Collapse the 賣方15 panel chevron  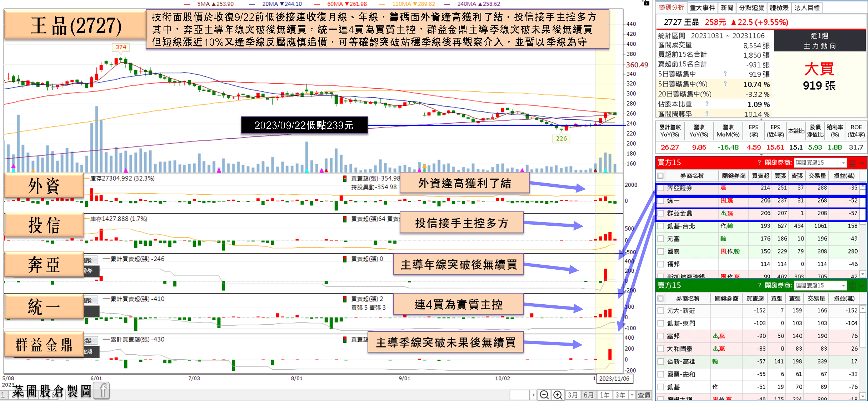click(x=862, y=286)
